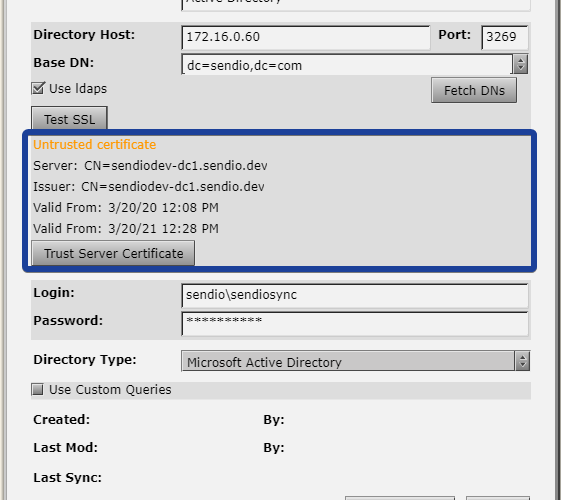Enable the Use ldaps checkbox
The image size is (561, 500).
click(38, 88)
